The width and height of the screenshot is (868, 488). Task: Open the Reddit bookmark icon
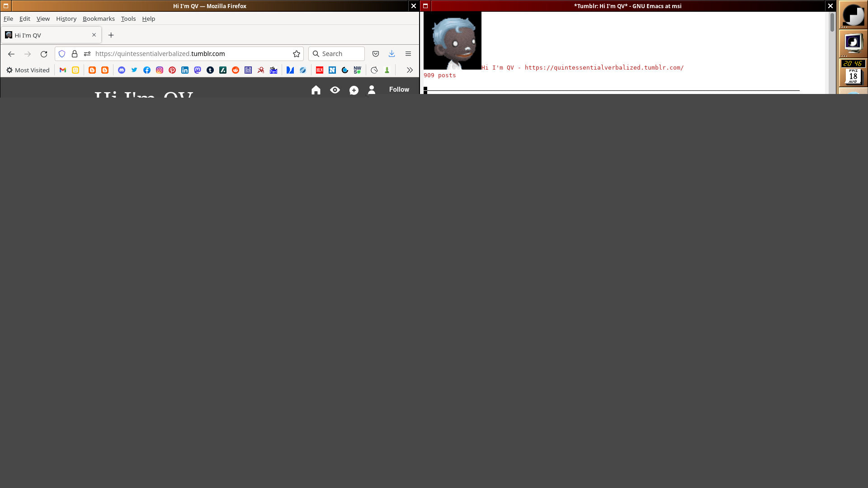[x=236, y=70]
